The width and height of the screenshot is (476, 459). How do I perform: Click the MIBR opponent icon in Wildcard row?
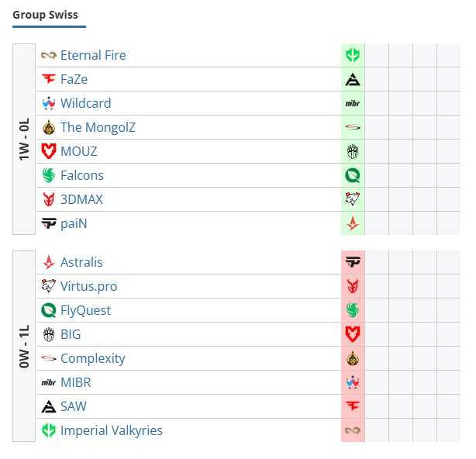coord(353,104)
